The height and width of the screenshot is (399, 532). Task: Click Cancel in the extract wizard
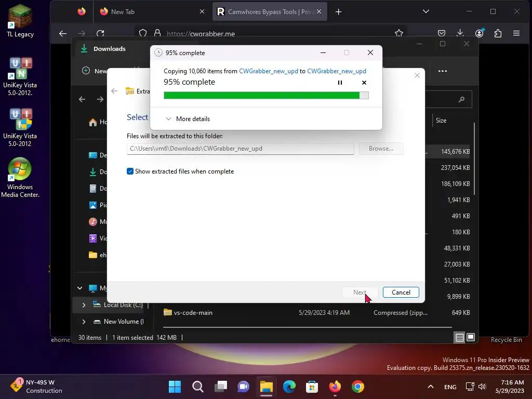coord(401,292)
